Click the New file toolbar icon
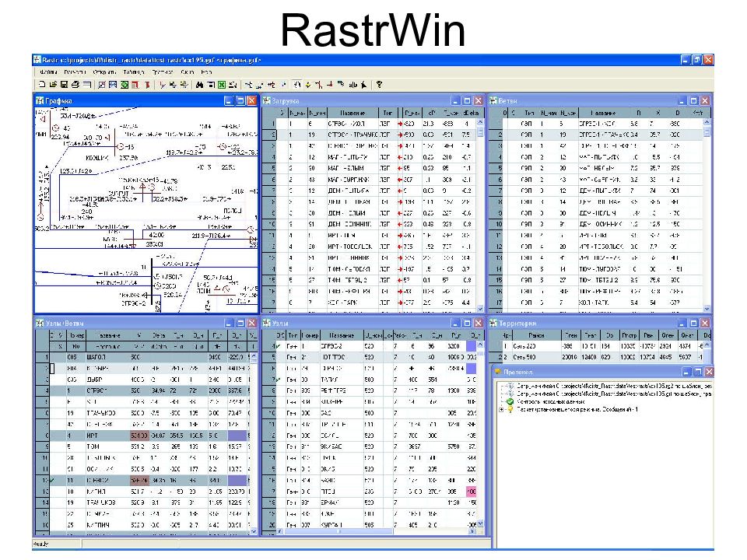The width and height of the screenshot is (747, 560). [x=42, y=85]
